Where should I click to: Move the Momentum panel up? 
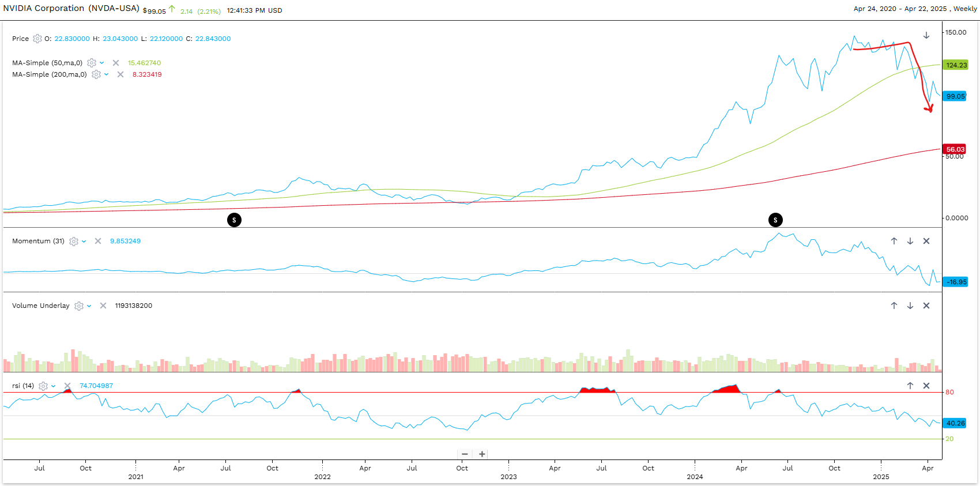pos(894,241)
